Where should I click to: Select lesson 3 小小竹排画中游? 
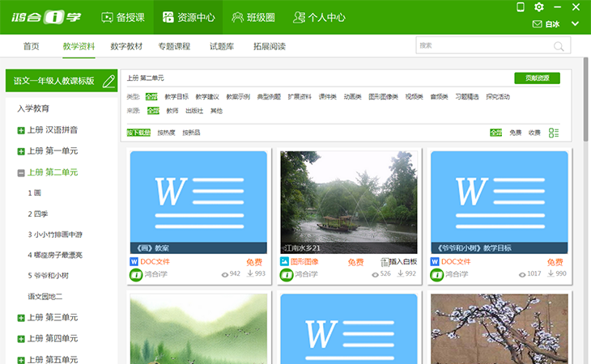(x=55, y=235)
